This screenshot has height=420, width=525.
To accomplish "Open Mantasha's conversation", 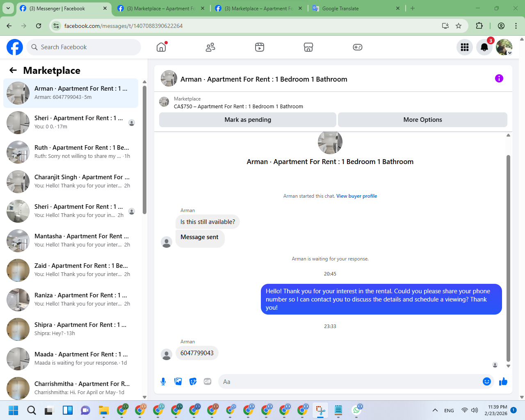I will (71, 241).
